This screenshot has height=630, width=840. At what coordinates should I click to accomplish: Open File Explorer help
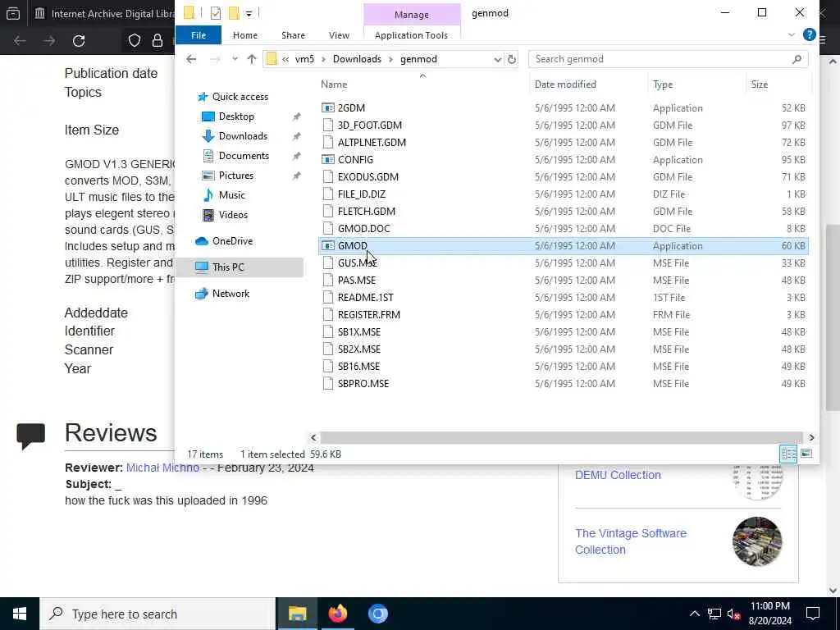810,34
